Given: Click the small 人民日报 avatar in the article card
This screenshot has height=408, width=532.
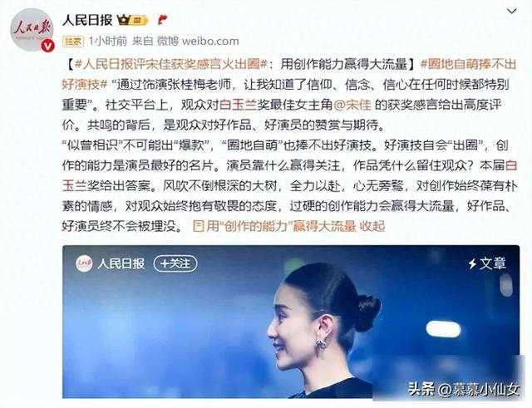Looking at the screenshot, I should (84, 263).
